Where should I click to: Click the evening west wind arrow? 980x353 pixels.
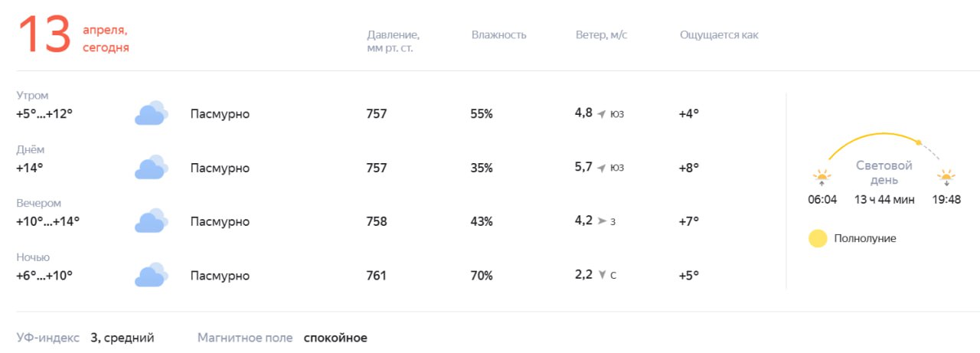(x=602, y=221)
